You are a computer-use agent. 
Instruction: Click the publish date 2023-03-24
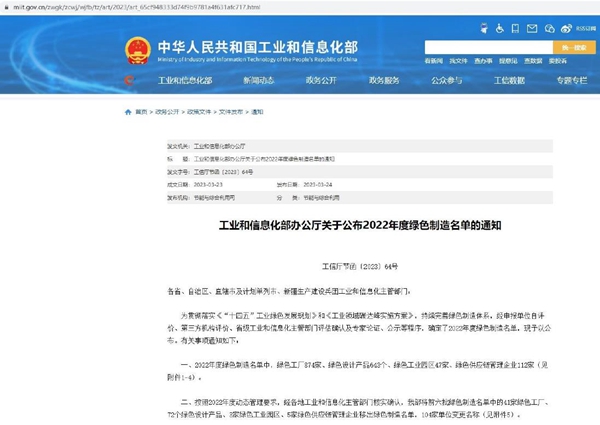pyautogui.click(x=318, y=185)
